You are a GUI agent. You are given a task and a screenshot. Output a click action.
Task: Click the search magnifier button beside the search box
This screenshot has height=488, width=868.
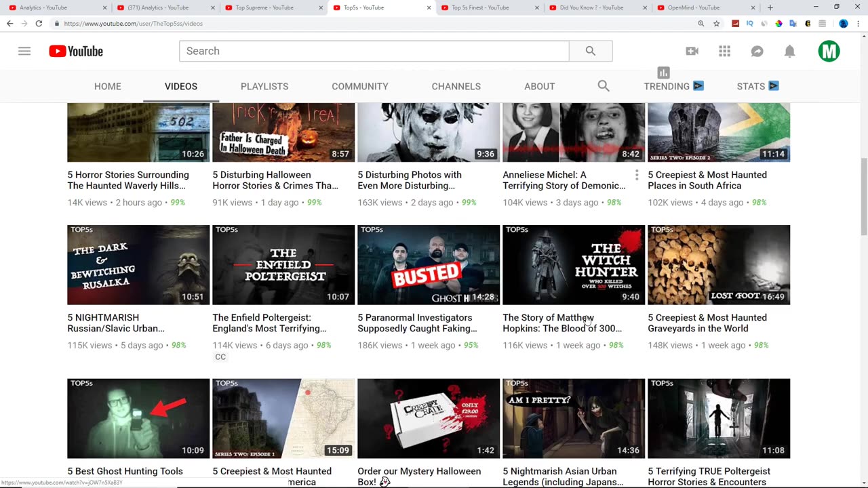click(591, 51)
